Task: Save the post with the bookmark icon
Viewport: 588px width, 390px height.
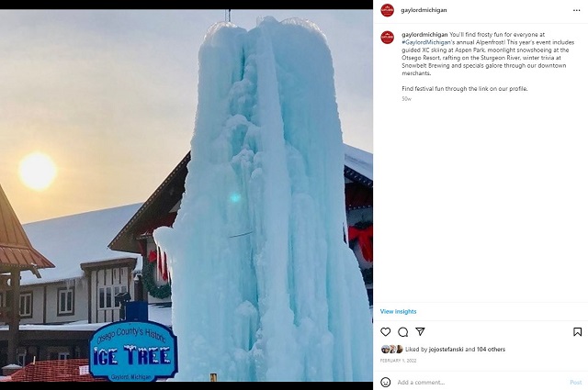Action: tap(577, 331)
